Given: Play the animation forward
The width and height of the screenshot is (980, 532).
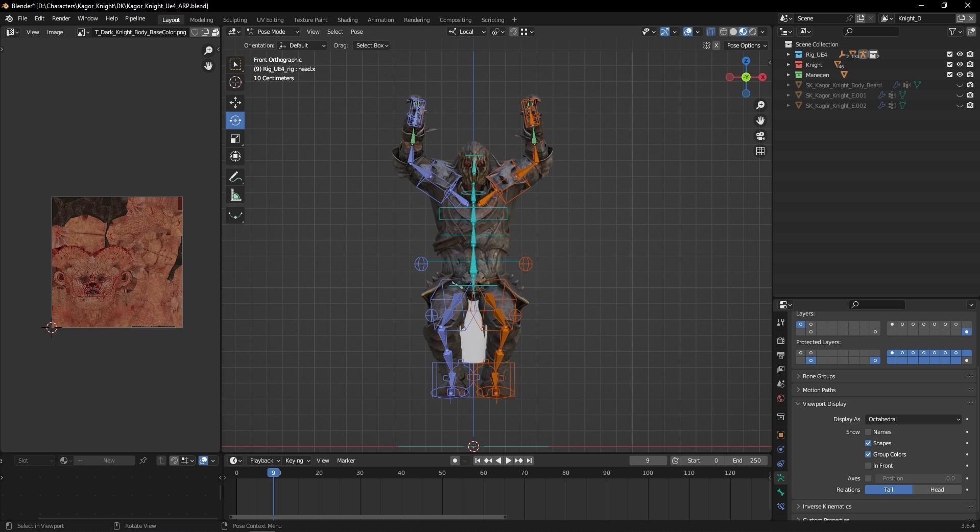Looking at the screenshot, I should coord(508,461).
